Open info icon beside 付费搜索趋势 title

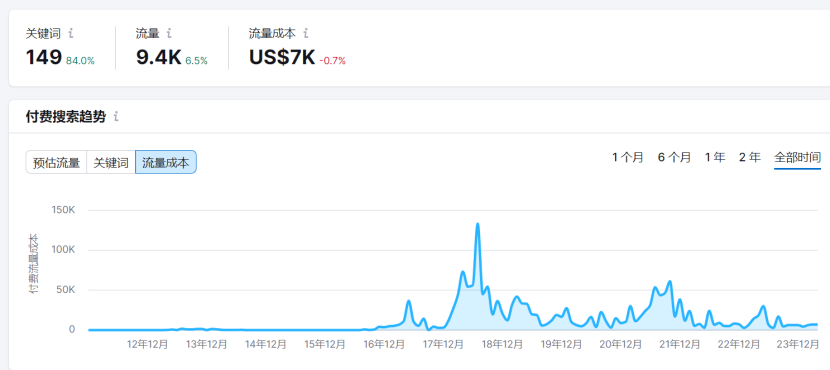tap(116, 116)
